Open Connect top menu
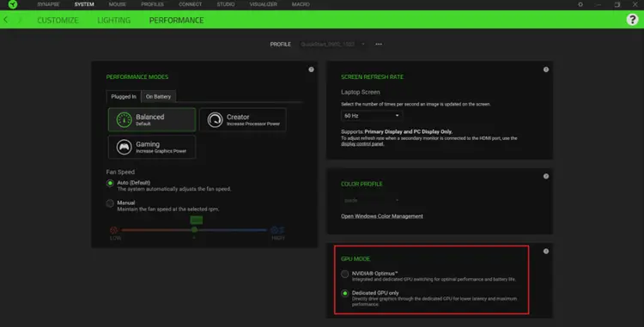 click(190, 4)
